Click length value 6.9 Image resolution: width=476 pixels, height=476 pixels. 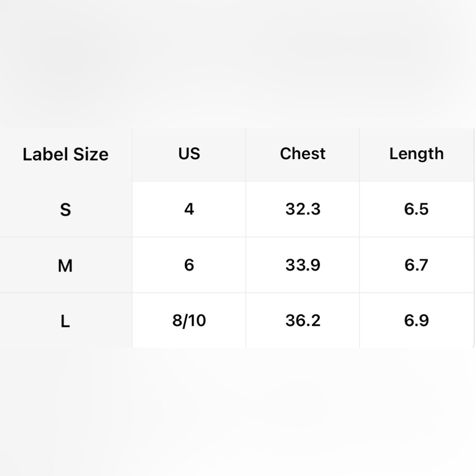coord(416,320)
